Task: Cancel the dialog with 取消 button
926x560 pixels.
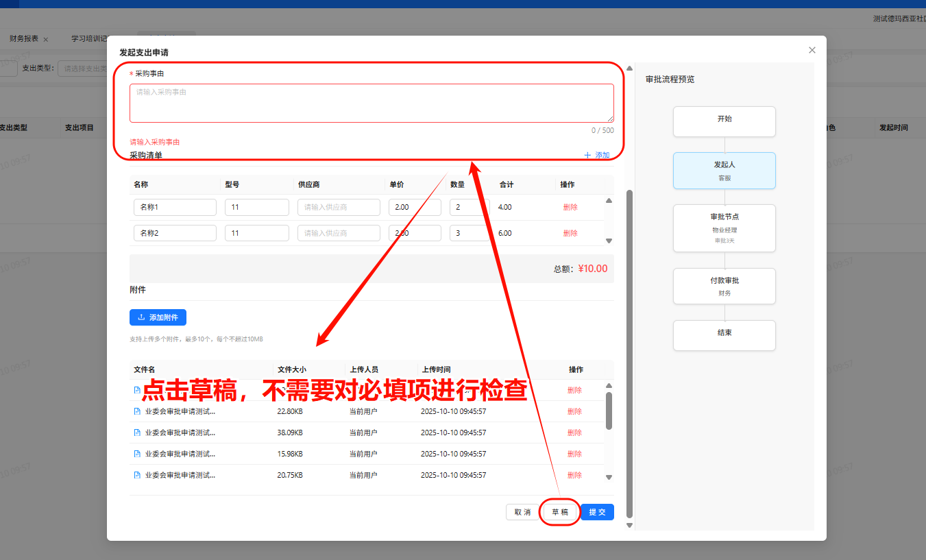Action: click(x=522, y=512)
